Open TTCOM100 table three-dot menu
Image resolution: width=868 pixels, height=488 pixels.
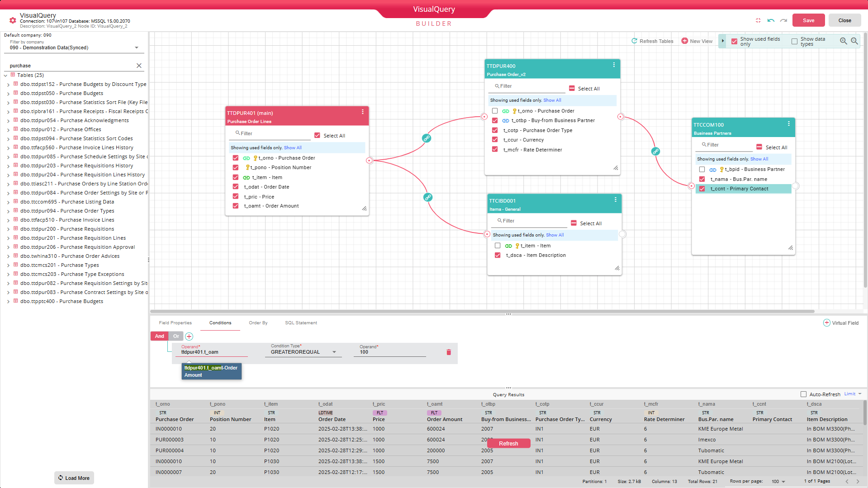pos(789,124)
